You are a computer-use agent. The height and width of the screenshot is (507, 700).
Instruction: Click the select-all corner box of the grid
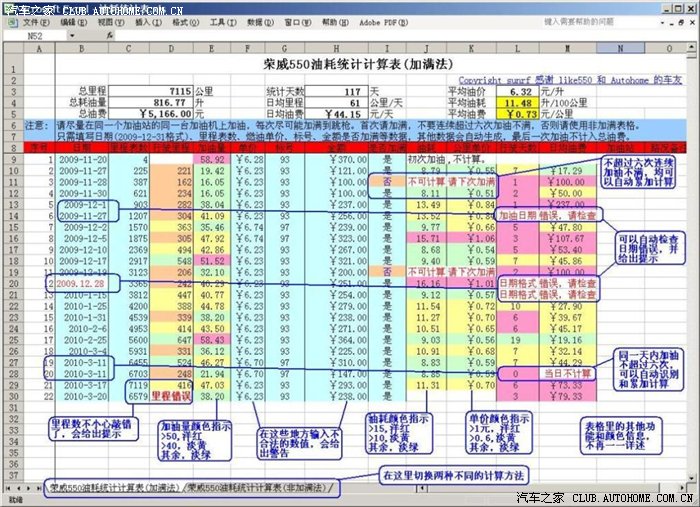[11, 48]
